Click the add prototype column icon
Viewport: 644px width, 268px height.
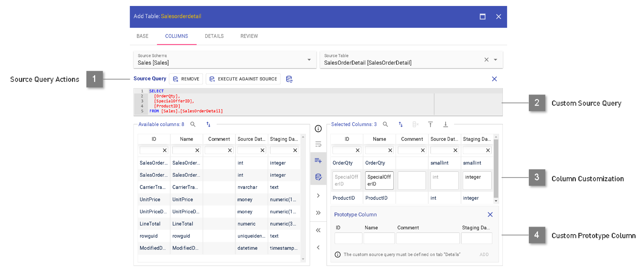click(318, 161)
